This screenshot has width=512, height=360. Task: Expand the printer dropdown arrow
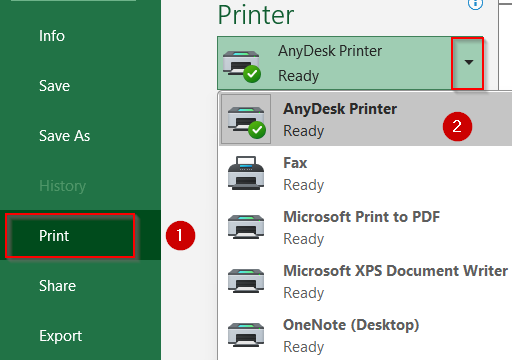pos(468,63)
